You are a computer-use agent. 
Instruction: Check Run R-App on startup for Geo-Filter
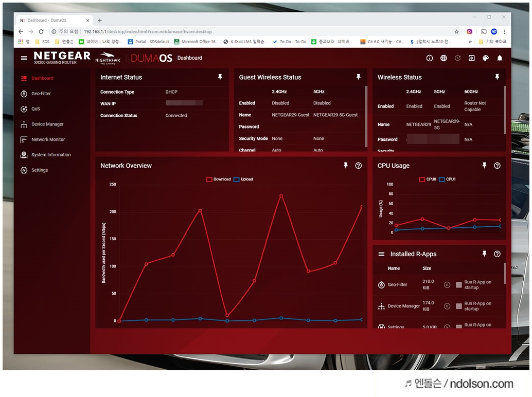[x=459, y=285]
